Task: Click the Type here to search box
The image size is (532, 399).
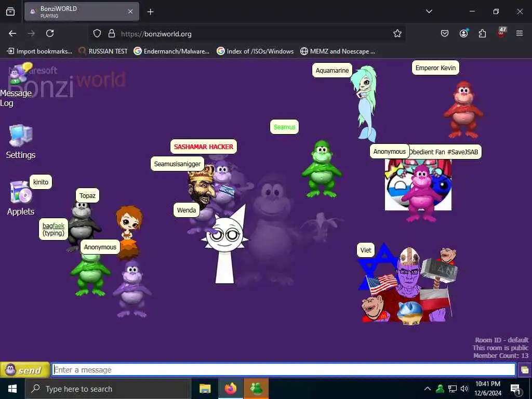Action: [108, 389]
